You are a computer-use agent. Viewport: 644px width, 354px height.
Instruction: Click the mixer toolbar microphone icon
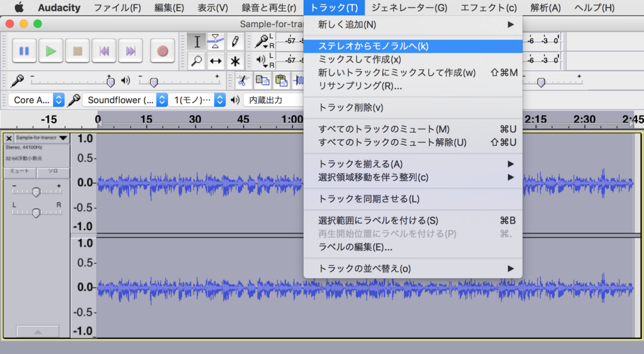pyautogui.click(x=17, y=81)
